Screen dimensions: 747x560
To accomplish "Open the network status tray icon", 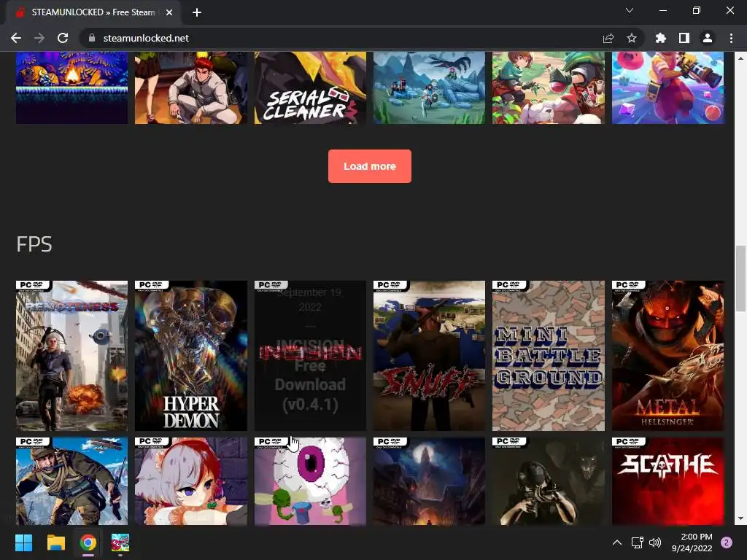I will pyautogui.click(x=637, y=542).
